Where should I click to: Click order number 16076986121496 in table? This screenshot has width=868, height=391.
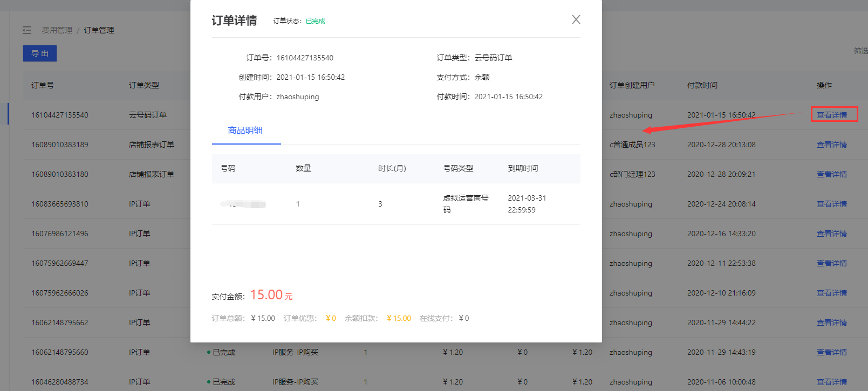[x=60, y=234]
